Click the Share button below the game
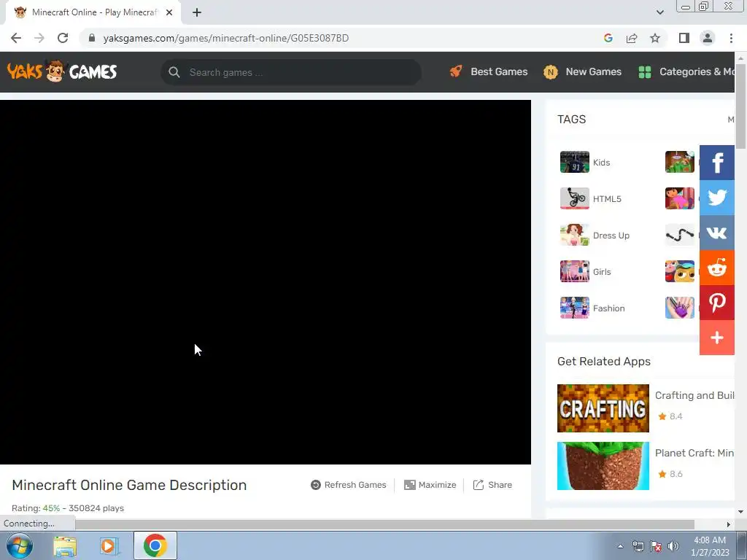Viewport: 747px width, 560px height. [492, 485]
